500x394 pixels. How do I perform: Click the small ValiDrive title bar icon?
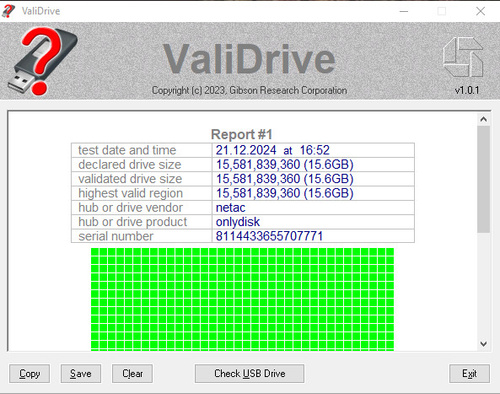click(8, 11)
